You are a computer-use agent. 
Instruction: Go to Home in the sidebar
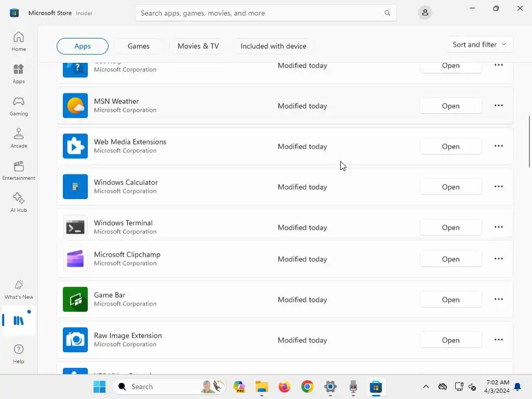point(19,42)
